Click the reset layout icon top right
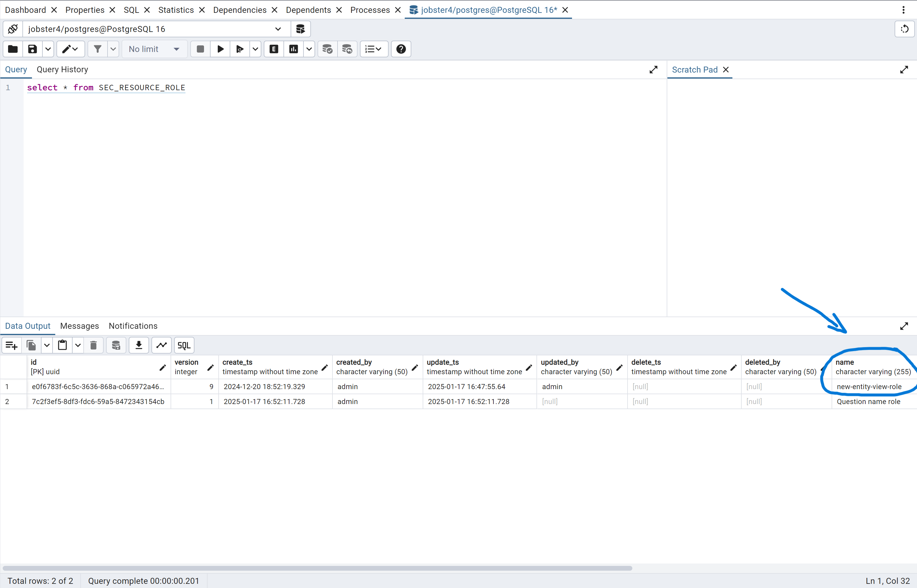The image size is (917, 588). click(x=904, y=29)
